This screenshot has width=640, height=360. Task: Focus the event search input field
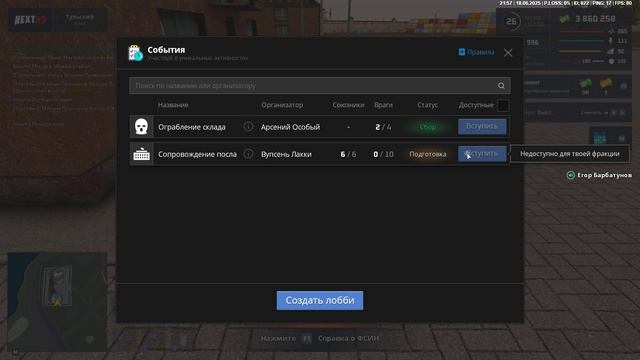320,86
